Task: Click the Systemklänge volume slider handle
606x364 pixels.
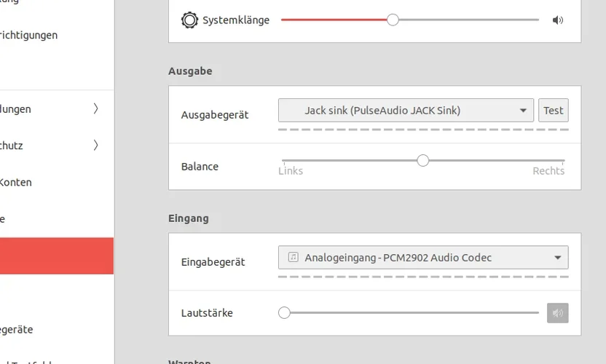Action: (x=393, y=20)
